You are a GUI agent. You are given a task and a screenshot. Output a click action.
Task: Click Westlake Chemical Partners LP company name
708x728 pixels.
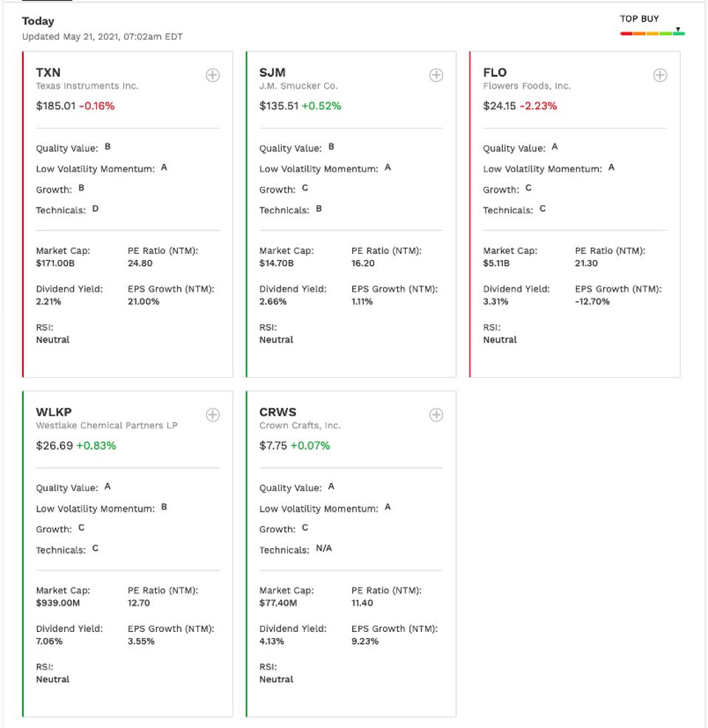[107, 425]
